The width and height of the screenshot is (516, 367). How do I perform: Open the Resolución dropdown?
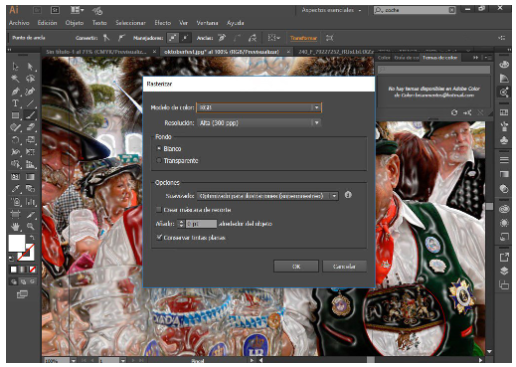point(259,123)
